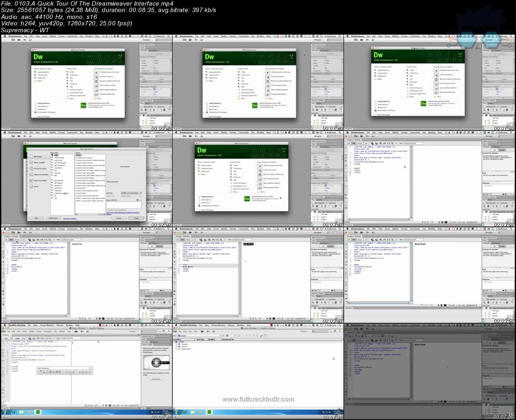The width and height of the screenshot is (516, 420).
Task: Create new PHP file in 00:00:40 frame
Action: tap(69, 78)
